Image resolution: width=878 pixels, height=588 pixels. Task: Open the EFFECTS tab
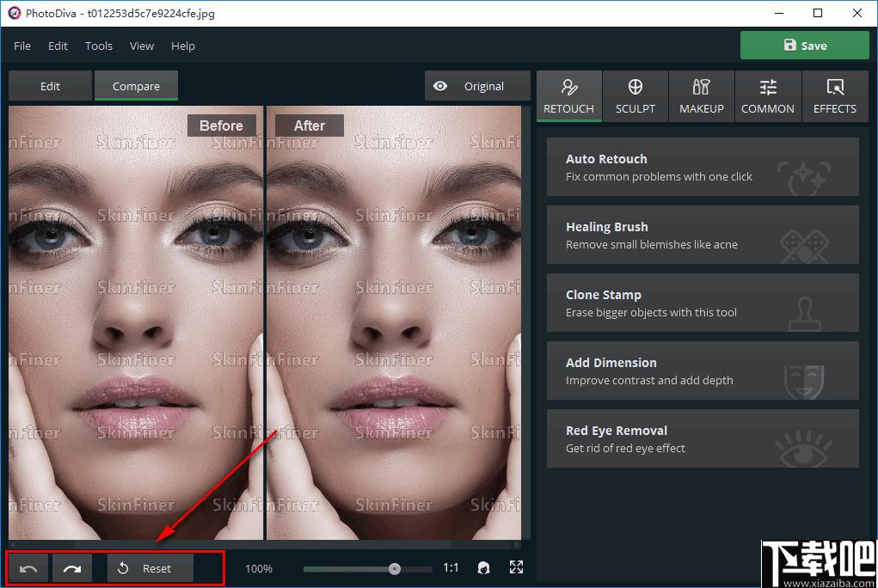pyautogui.click(x=835, y=96)
